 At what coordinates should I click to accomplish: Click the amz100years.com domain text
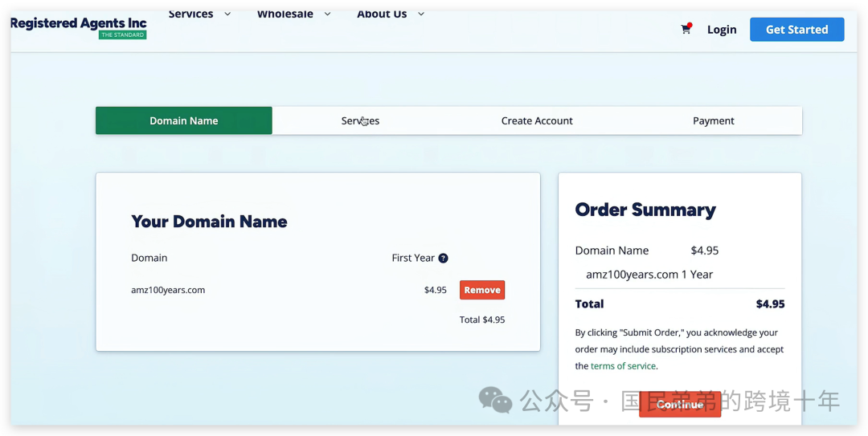168,290
